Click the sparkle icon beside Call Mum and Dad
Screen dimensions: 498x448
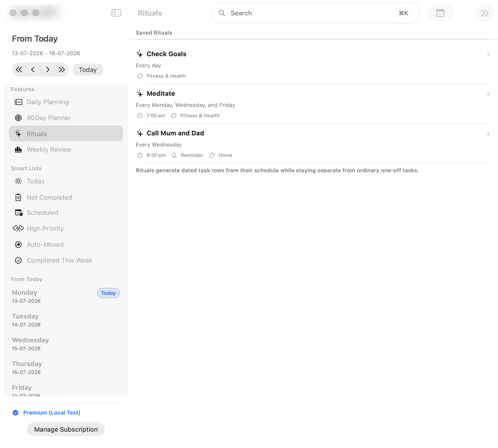[140, 133]
